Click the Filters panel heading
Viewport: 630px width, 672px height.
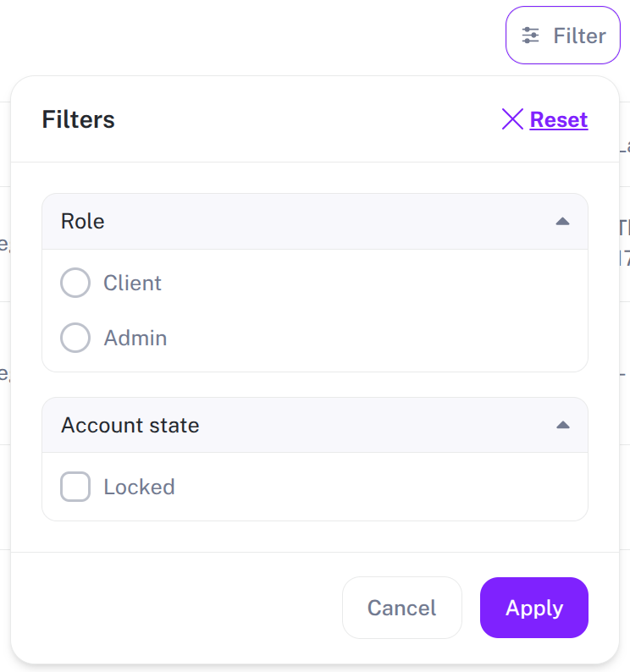(78, 119)
